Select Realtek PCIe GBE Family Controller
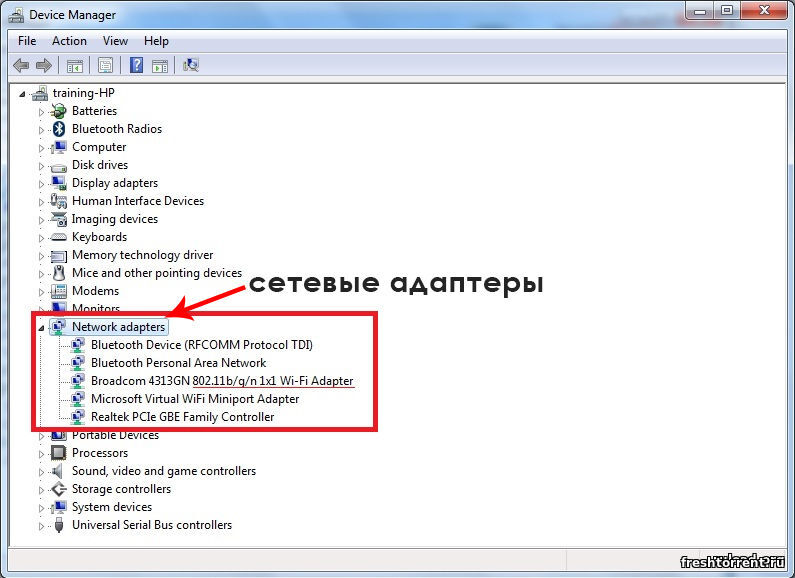The width and height of the screenshot is (795, 578). pyautogui.click(x=182, y=417)
